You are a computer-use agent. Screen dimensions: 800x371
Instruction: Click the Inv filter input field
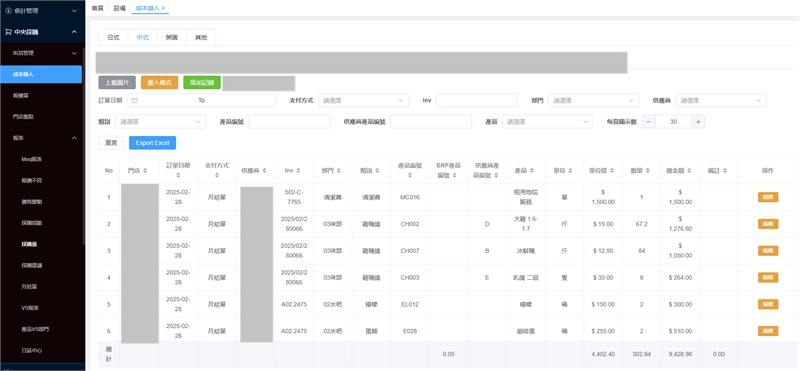477,101
